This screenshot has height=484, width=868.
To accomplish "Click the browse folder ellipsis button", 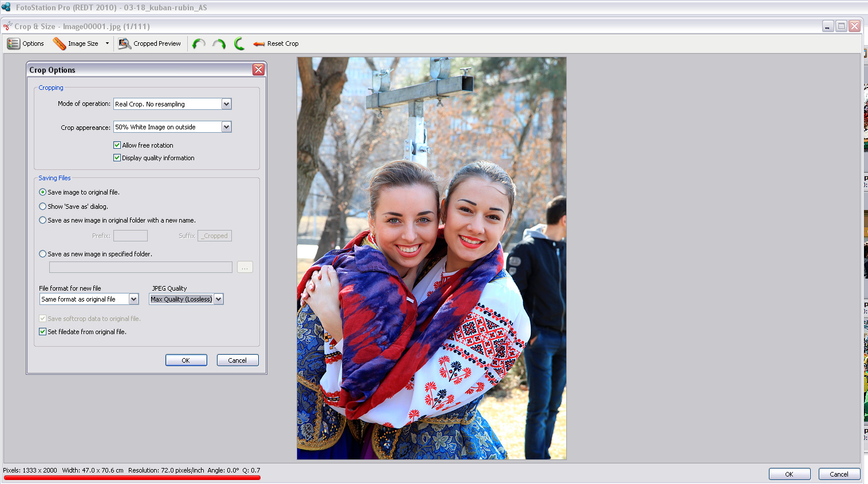I will pyautogui.click(x=245, y=267).
